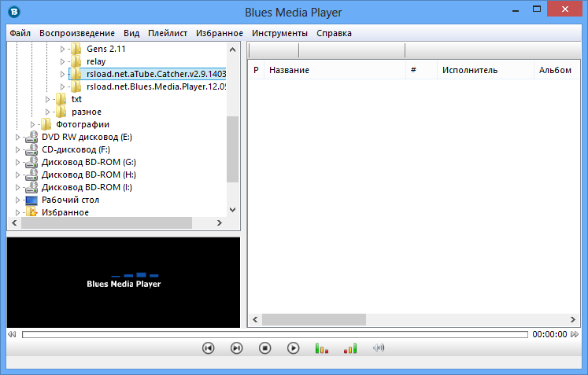Click the txt folder icon
Viewport: 588px width, 375px height.
61,99
